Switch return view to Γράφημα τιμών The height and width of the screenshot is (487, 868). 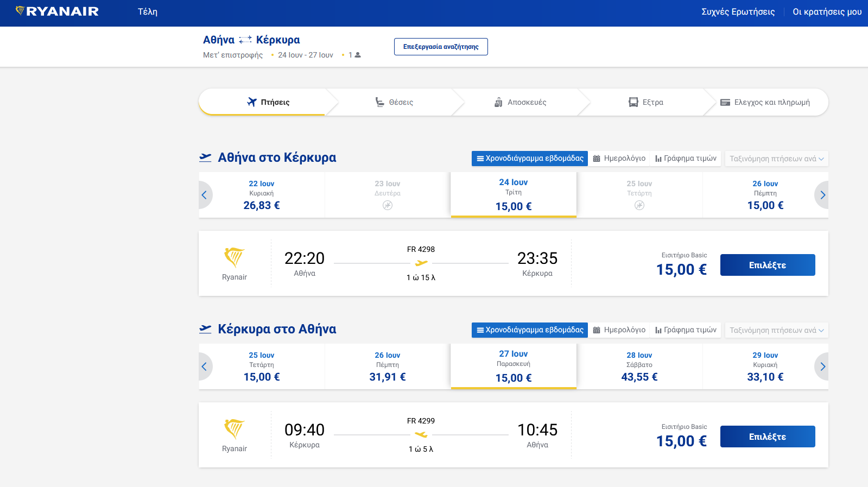pos(686,330)
